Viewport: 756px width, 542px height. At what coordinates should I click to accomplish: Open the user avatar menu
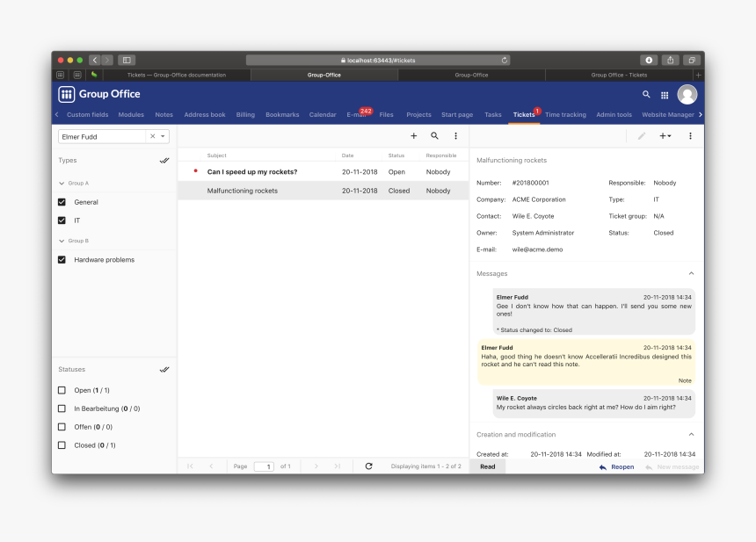tap(687, 94)
